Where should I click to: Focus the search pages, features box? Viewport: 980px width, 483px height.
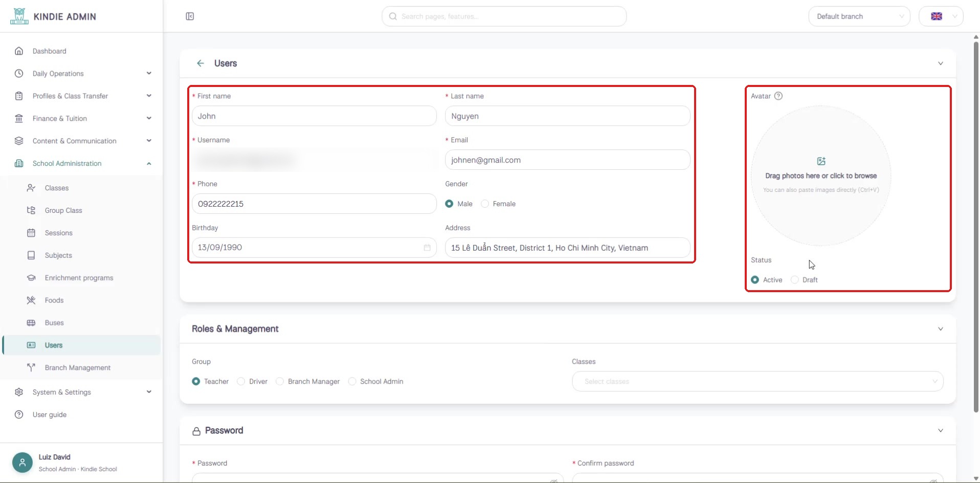(504, 16)
